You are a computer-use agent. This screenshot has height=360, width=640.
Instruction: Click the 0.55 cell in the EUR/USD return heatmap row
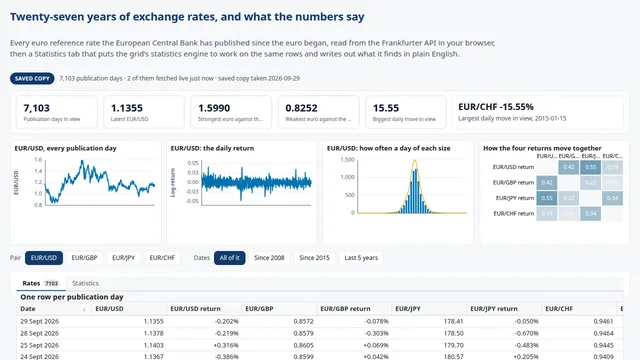coord(591,167)
